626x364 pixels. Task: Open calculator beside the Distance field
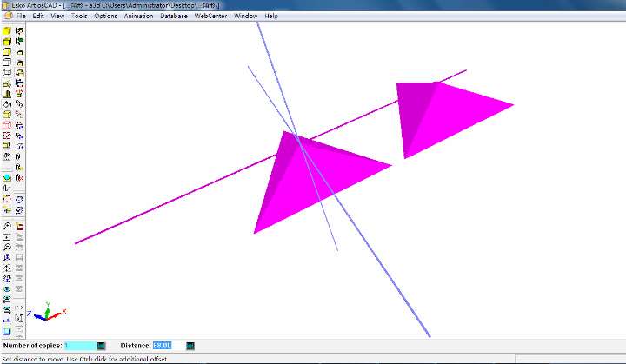(x=190, y=346)
